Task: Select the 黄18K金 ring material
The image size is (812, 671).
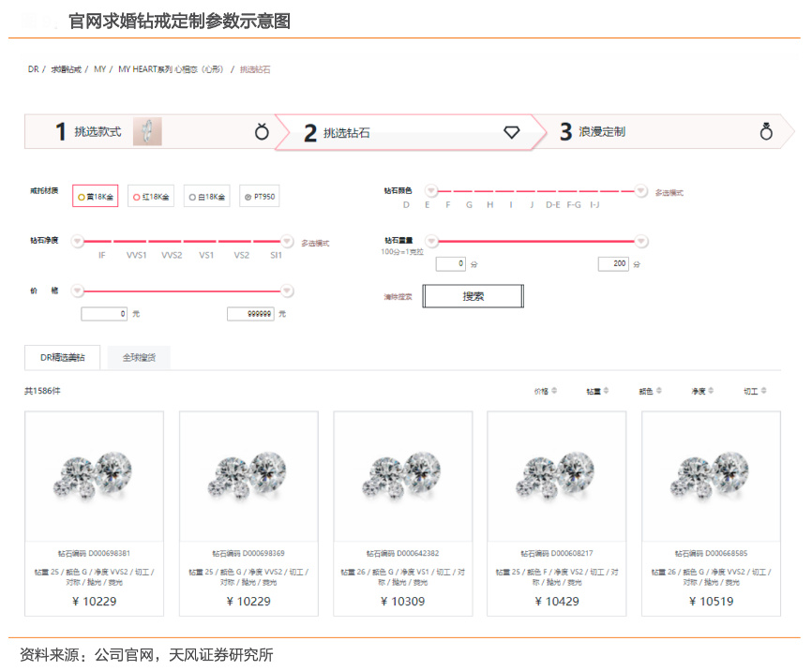Action: (95, 197)
